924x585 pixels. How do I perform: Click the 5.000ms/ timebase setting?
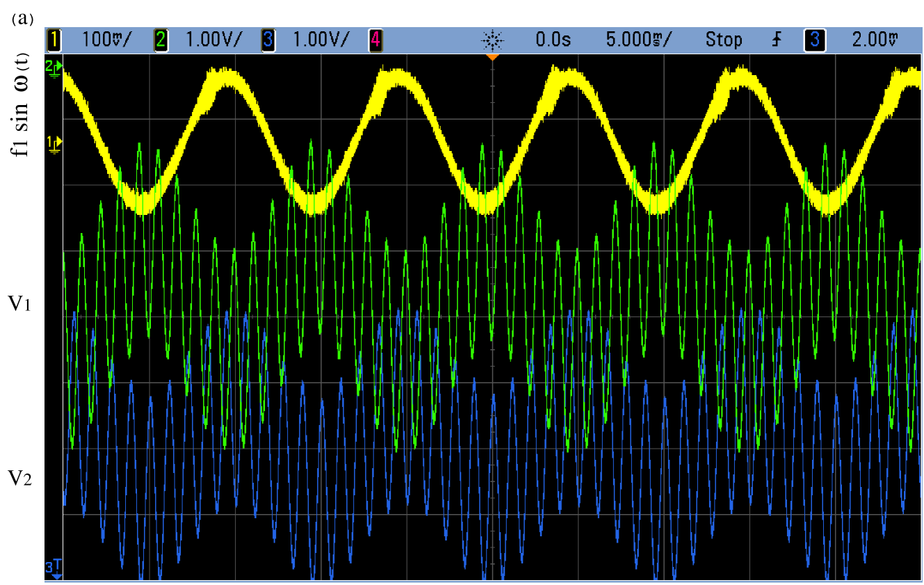[x=639, y=40]
